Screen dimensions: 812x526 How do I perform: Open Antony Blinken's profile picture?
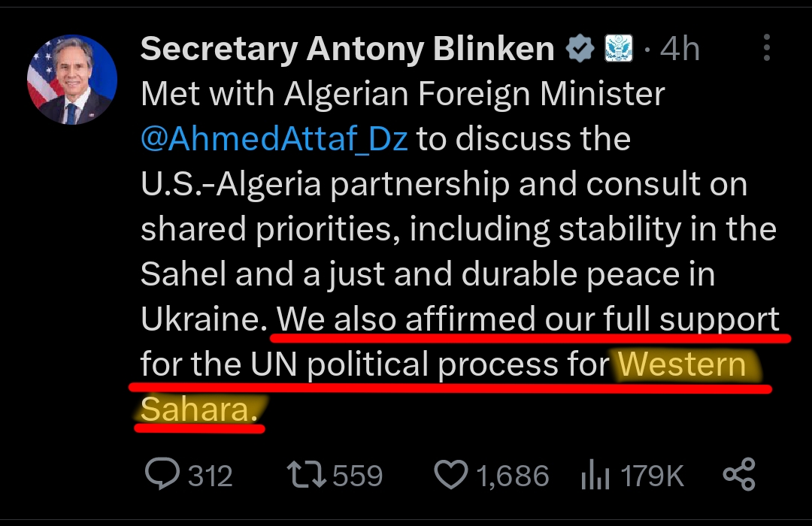click(x=72, y=79)
